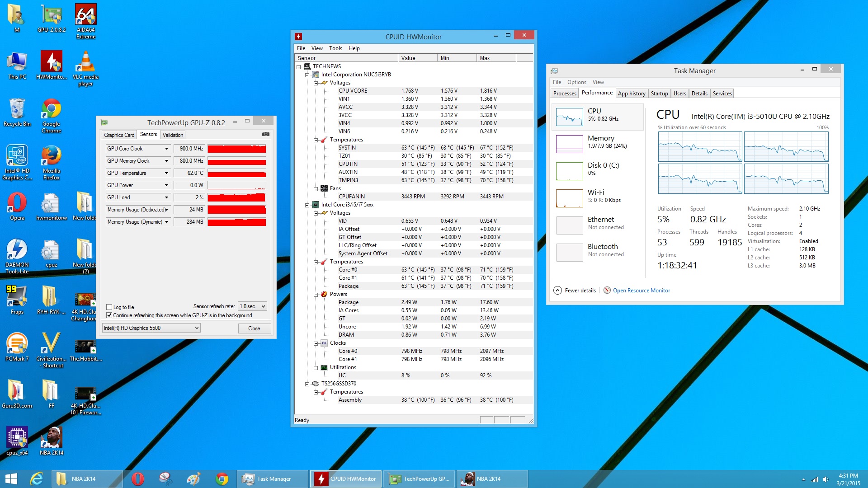
Task: Click the GPU Load red graph
Action: click(x=236, y=197)
